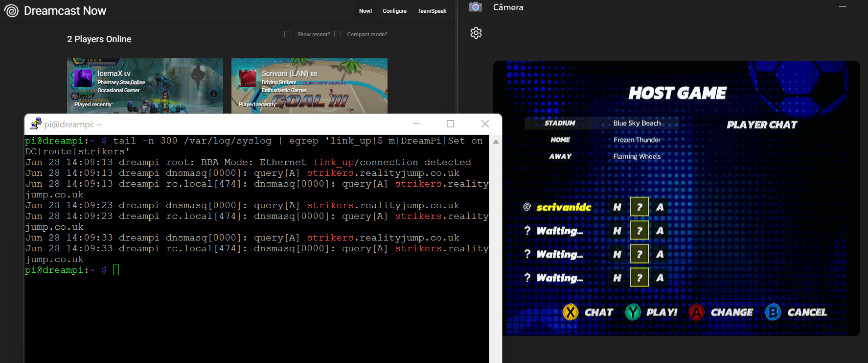This screenshot has width=868, height=363.
Task: Click the blue B Cancel button icon
Action: click(773, 312)
